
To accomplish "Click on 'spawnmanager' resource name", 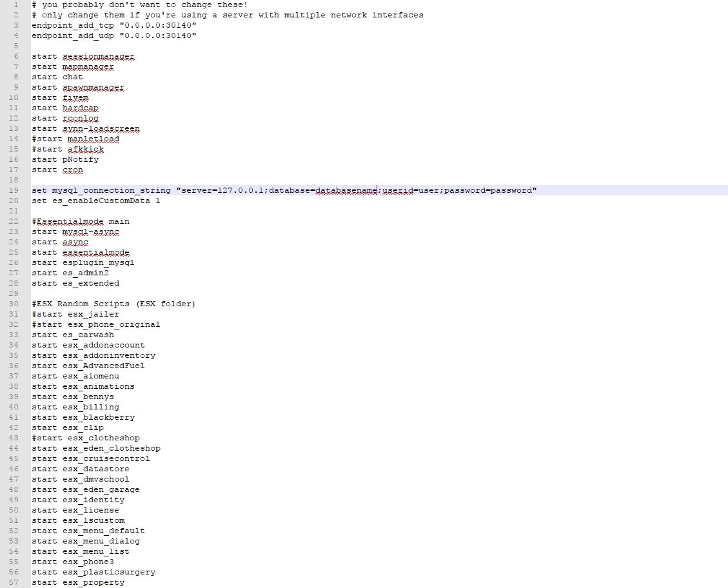I will (93, 87).
